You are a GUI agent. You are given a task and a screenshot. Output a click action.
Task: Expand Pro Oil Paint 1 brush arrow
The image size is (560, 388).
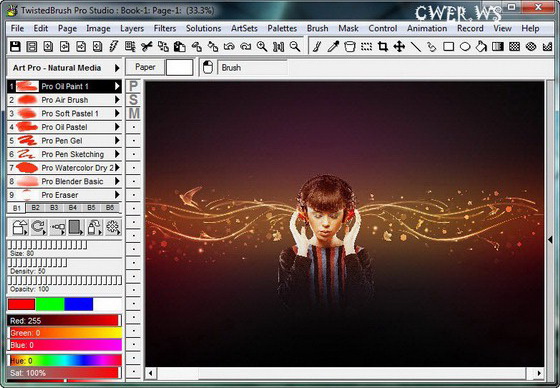pyautogui.click(x=117, y=86)
